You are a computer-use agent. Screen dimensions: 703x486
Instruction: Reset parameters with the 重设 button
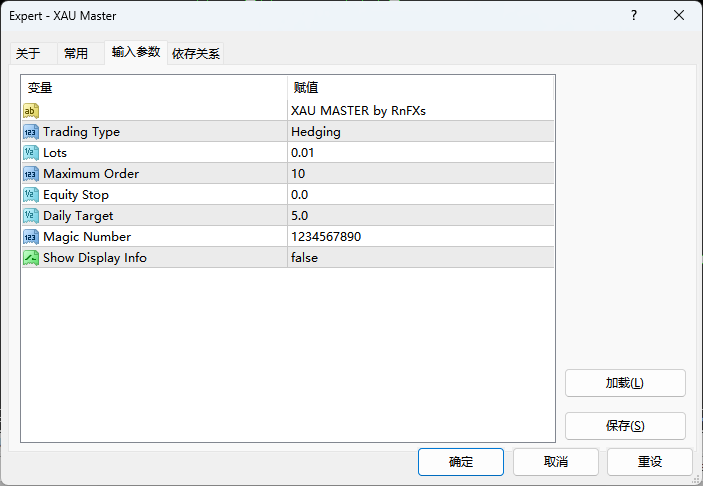tap(650, 462)
